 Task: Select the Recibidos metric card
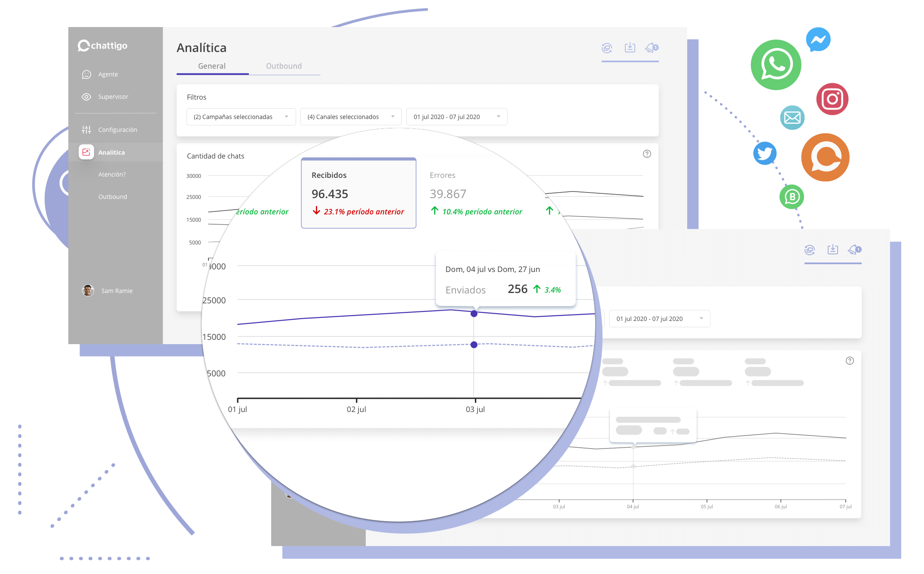(358, 193)
